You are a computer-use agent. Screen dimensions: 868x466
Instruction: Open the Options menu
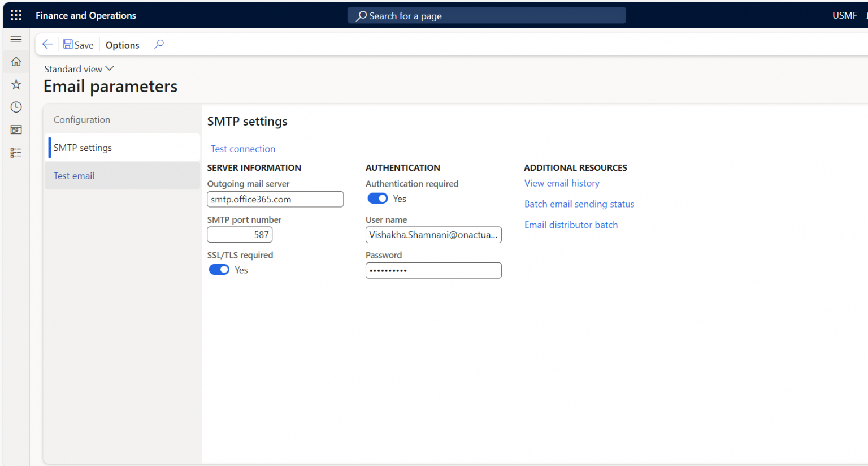pyautogui.click(x=122, y=45)
